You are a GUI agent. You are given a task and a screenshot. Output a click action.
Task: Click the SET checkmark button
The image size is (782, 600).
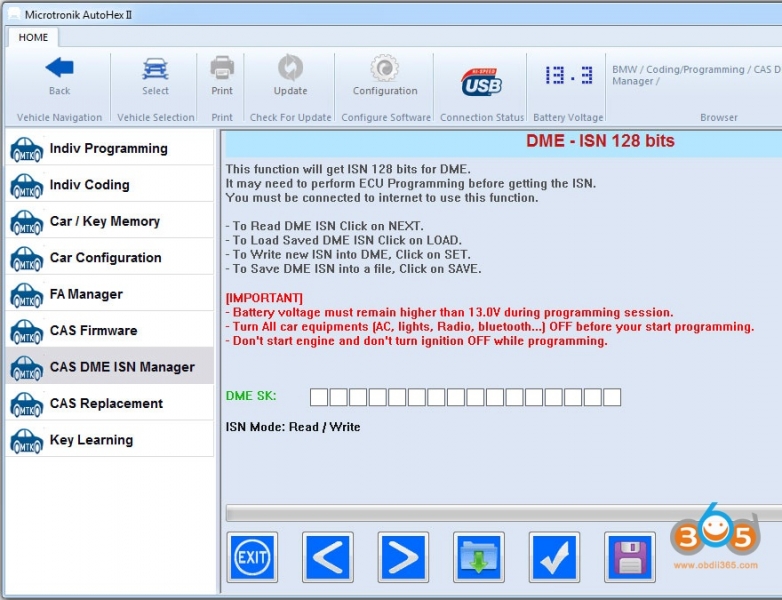[554, 557]
